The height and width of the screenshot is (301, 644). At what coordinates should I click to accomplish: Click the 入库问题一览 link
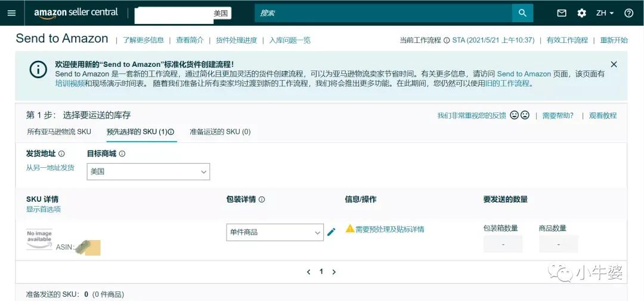click(x=290, y=40)
